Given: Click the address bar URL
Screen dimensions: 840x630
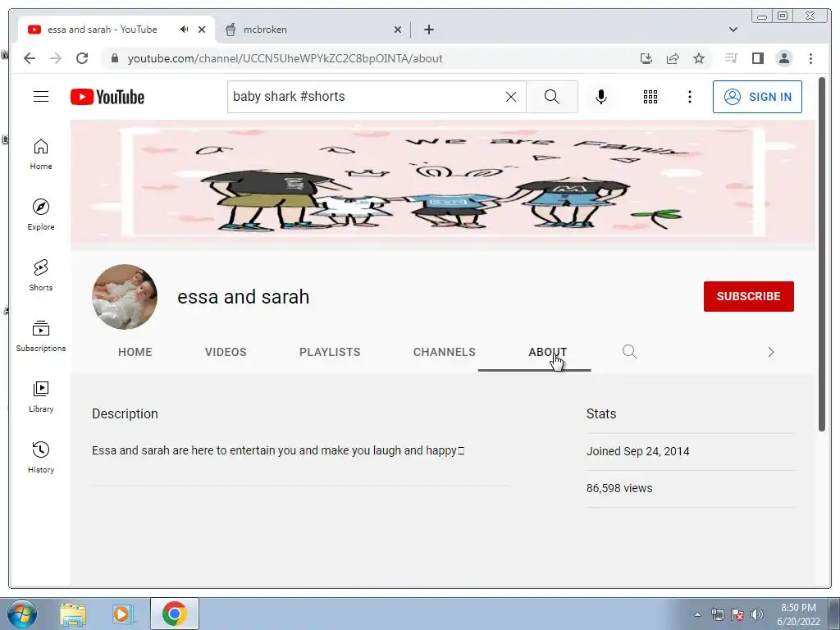Looking at the screenshot, I should [285, 58].
